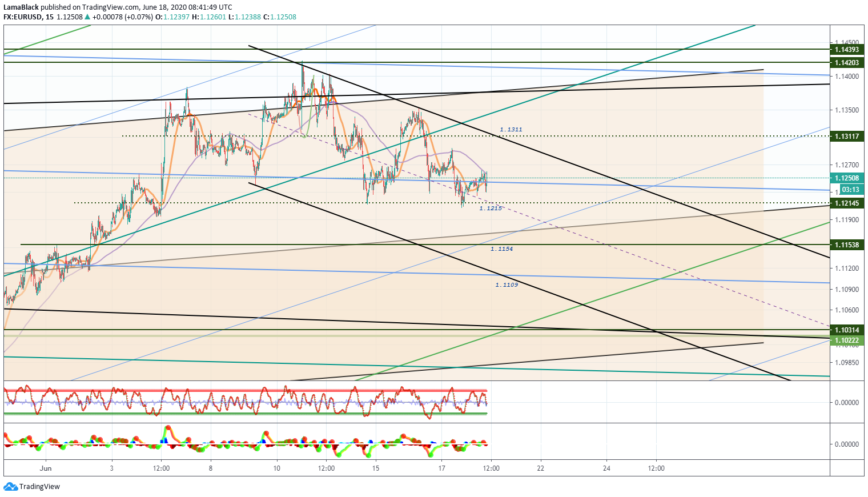
Task: Click the TradingView cloud logo icon
Action: coord(10,487)
